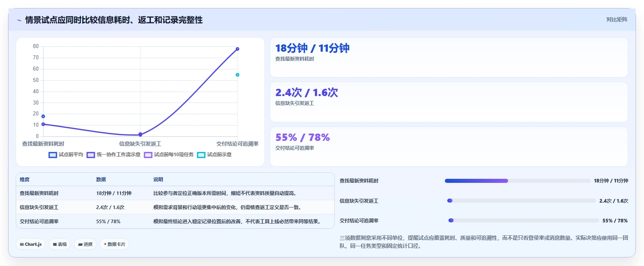Click the footnote paragraph starting 三项数据刻意采用
Viewport: 644px width, 266px height.
point(484,242)
